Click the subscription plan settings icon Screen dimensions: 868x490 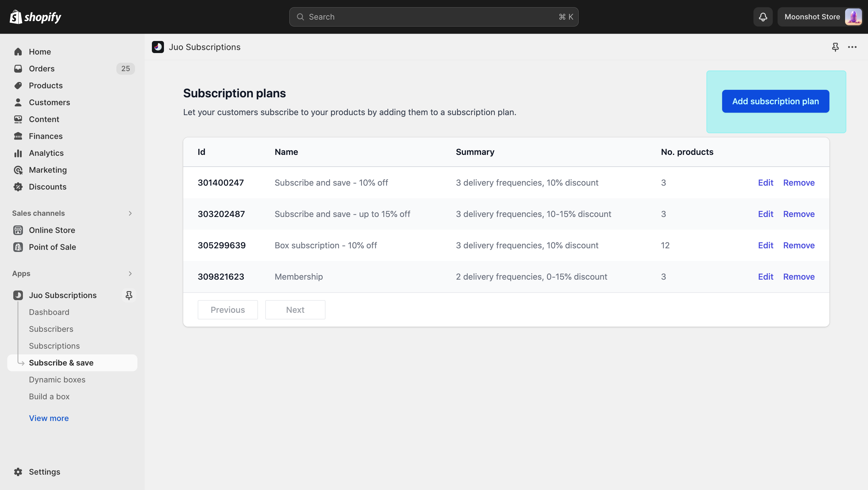tap(853, 46)
